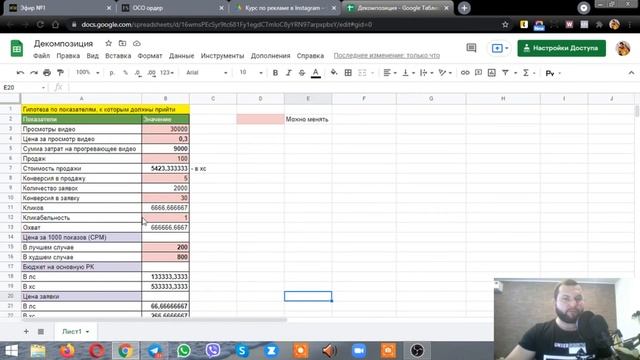This screenshot has height=360, width=640.
Task: Create a filter
Action: (x=505, y=73)
